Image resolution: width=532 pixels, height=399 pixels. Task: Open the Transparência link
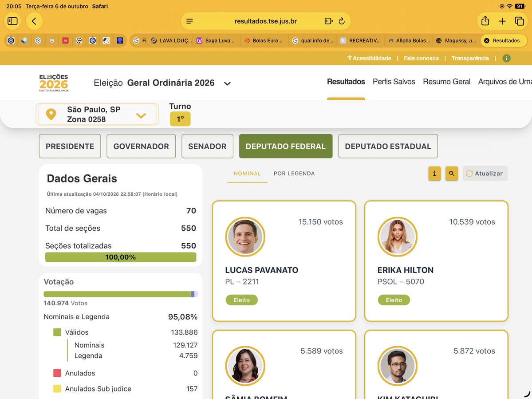coord(470,58)
